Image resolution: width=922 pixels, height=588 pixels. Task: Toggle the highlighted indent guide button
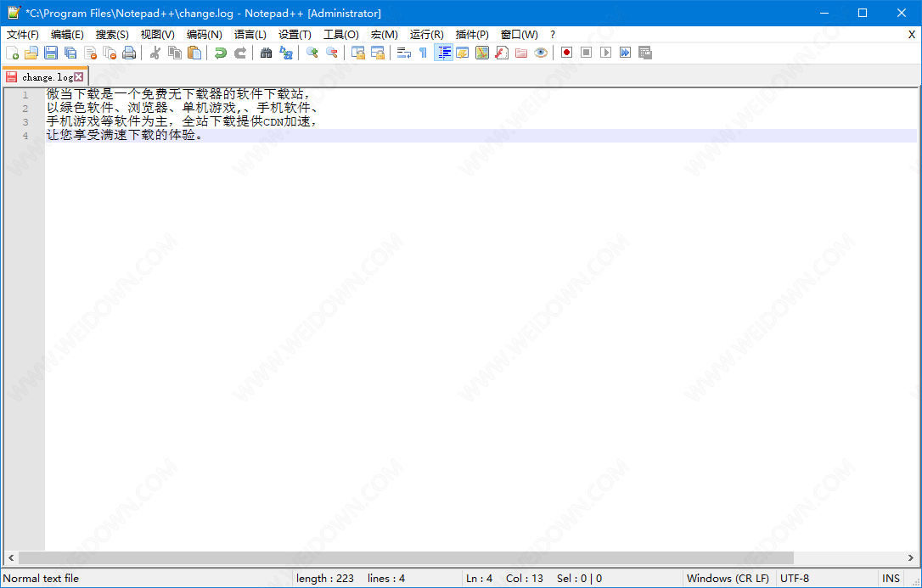click(x=443, y=53)
